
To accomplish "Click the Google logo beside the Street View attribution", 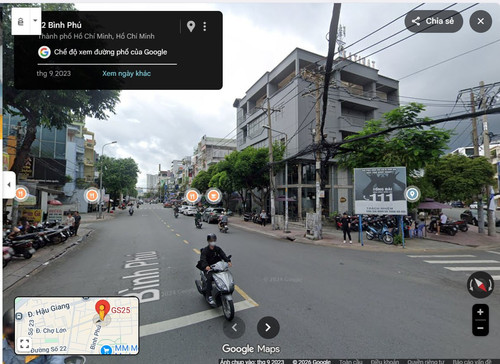I will 44,52.
